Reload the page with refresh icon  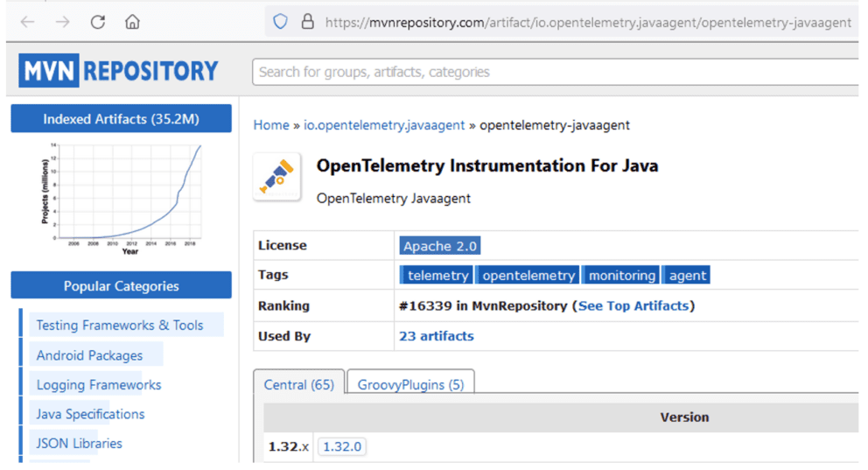(x=97, y=22)
